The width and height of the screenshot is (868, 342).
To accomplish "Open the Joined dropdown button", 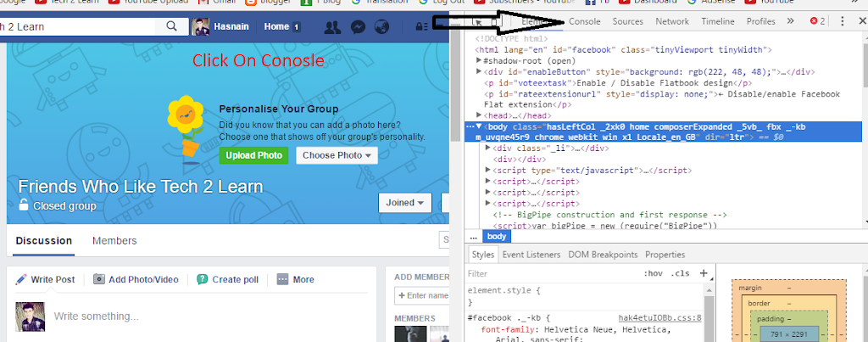I will 404,202.
